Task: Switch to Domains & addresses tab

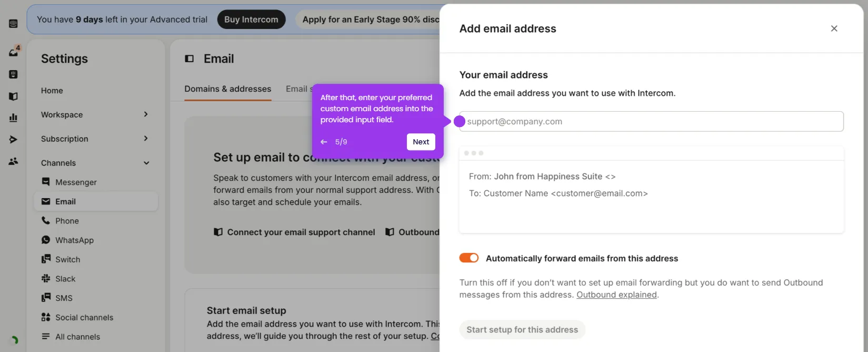Action: point(228,89)
